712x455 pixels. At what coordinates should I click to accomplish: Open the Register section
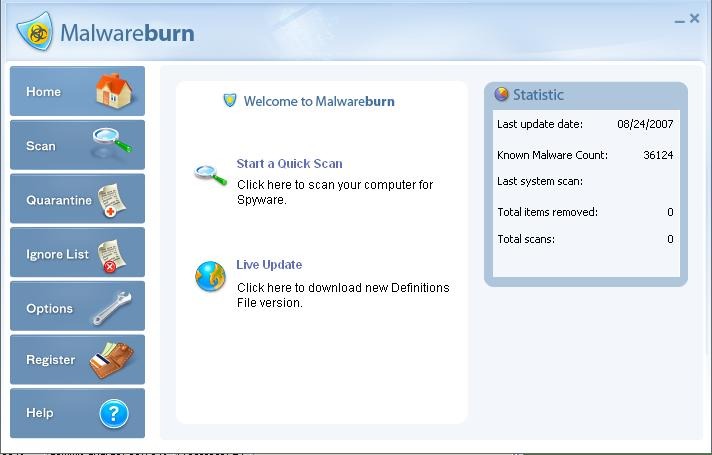(x=77, y=360)
